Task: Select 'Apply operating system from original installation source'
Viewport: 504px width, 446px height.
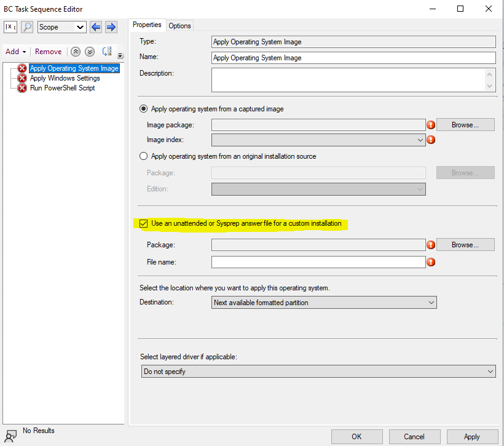Action: (143, 156)
